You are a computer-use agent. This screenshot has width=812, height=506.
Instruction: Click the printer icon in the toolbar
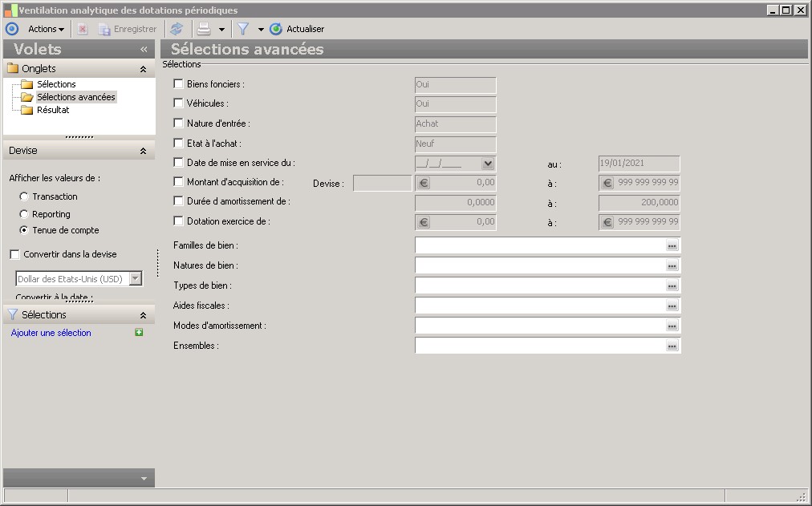click(x=204, y=29)
